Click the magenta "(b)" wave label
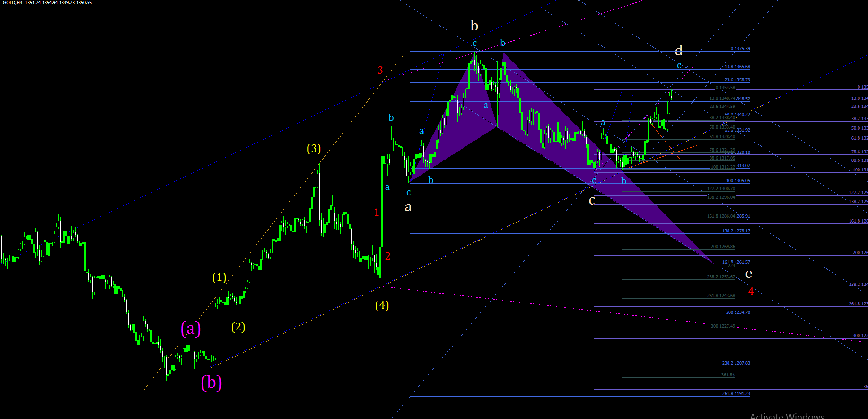Image resolution: width=868 pixels, height=419 pixels. click(x=211, y=382)
